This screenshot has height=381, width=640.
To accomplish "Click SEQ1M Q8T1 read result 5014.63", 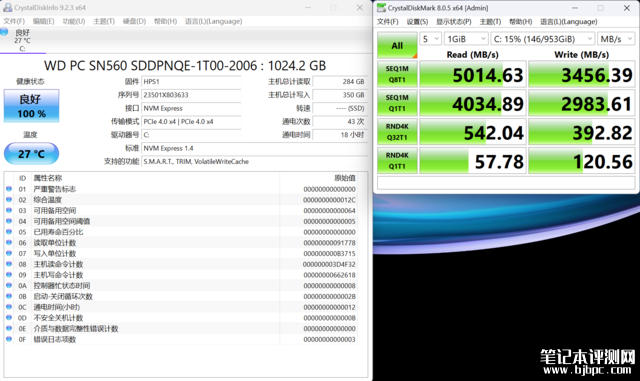I will click(x=473, y=74).
